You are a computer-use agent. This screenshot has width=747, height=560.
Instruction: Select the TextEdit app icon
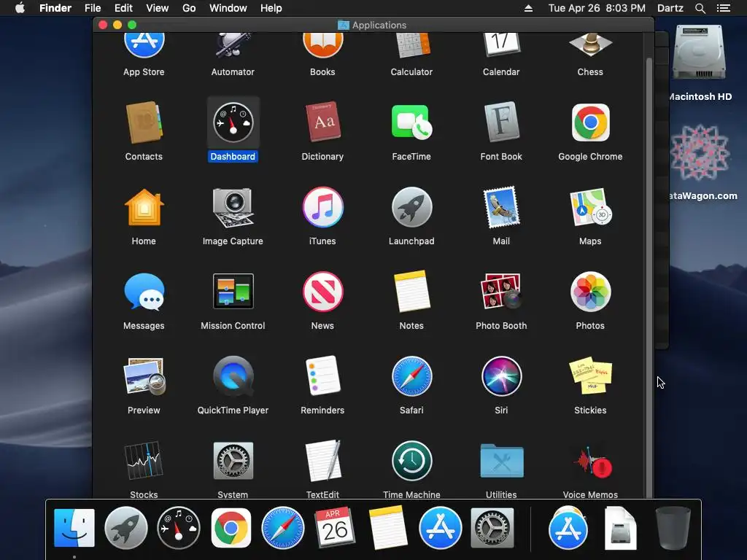coord(324,461)
